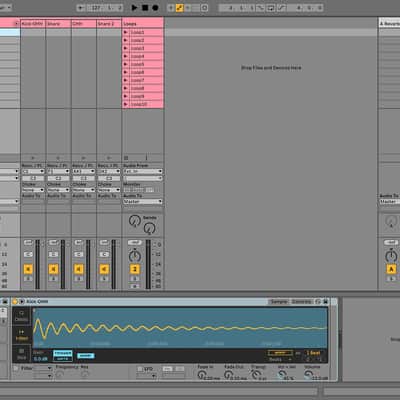Click the Simpler Volume knob
The image size is (400, 400).
[309, 375]
